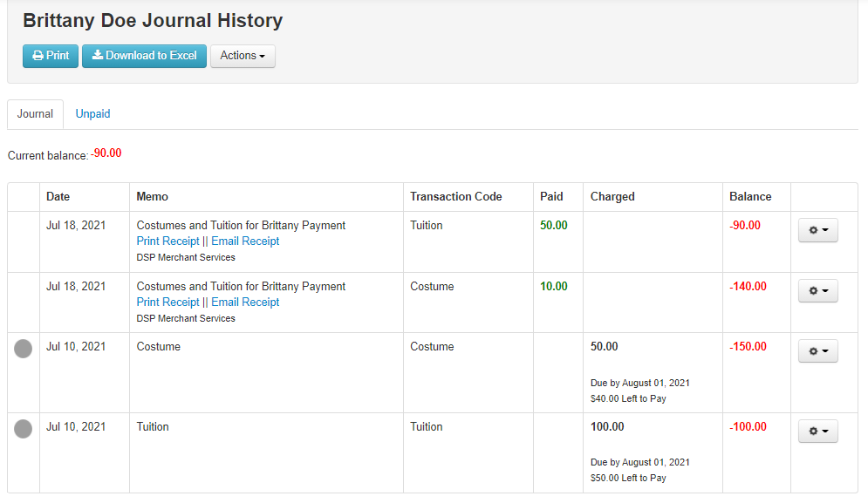Print Receipt for 10.00 Costume payment
Viewport: 868px width, 503px height.
[x=168, y=302]
